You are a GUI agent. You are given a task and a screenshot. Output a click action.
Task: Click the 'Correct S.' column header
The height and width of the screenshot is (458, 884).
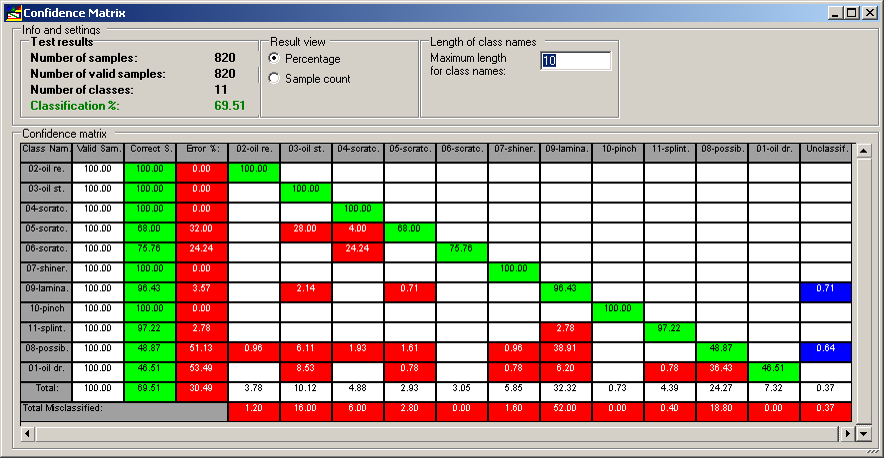(x=150, y=152)
